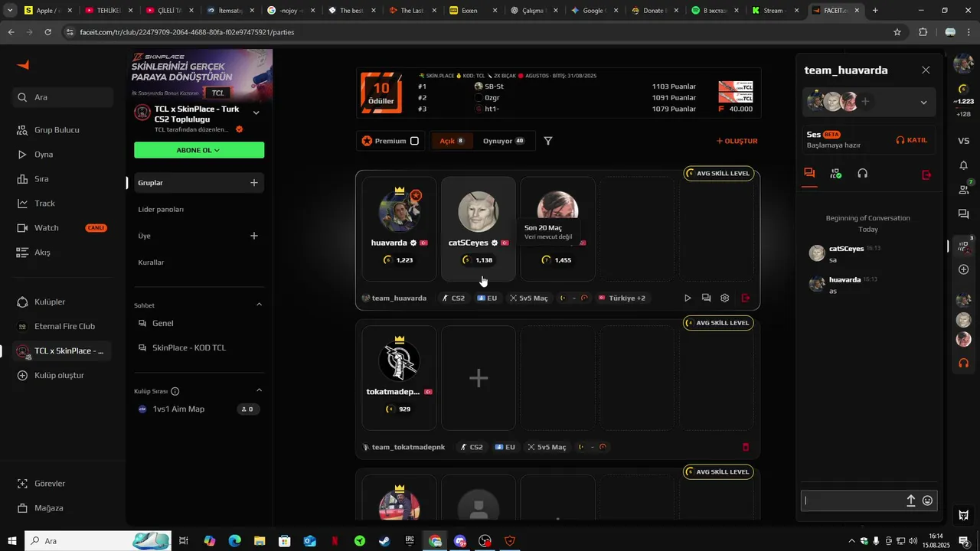Open the filter funnel icon
Viewport: 980px width, 551px height.
point(548,141)
